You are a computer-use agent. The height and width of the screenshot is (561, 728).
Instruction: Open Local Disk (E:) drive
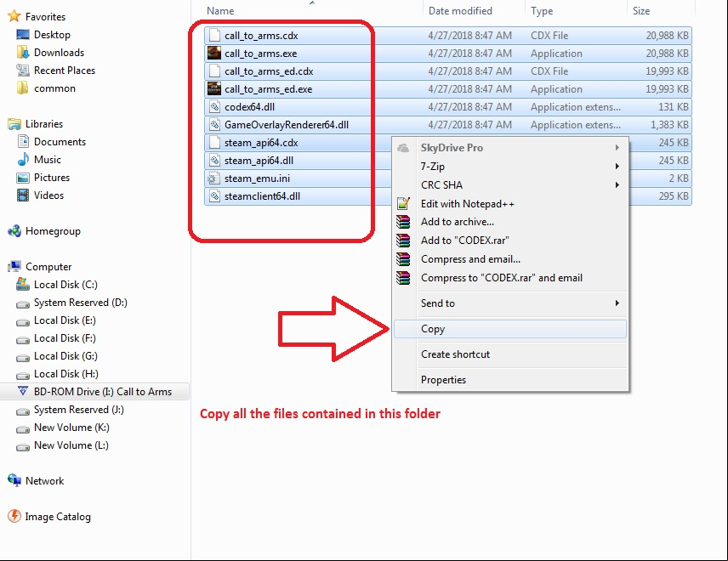[x=65, y=320]
